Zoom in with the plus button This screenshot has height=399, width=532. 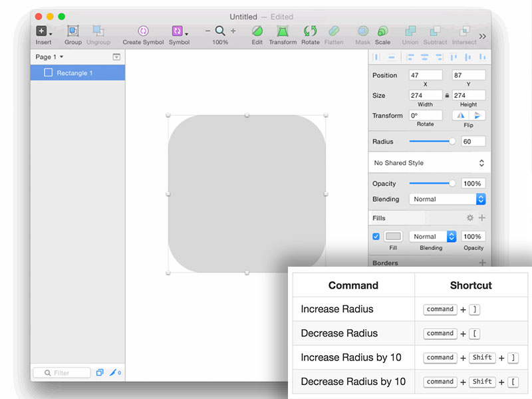coord(233,31)
